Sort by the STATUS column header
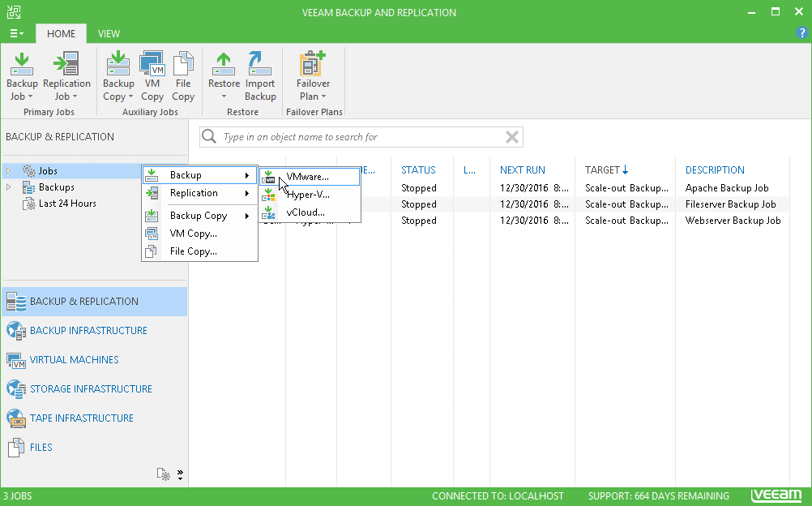The height and width of the screenshot is (506, 812). pyautogui.click(x=418, y=170)
